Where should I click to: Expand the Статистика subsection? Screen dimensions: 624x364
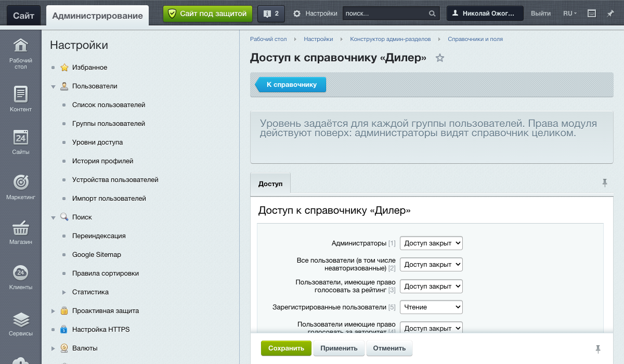coord(64,292)
